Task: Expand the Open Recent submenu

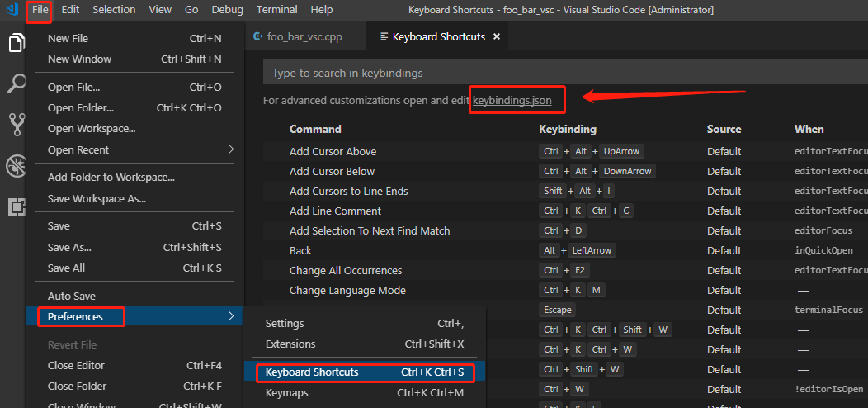Action: coord(134,149)
